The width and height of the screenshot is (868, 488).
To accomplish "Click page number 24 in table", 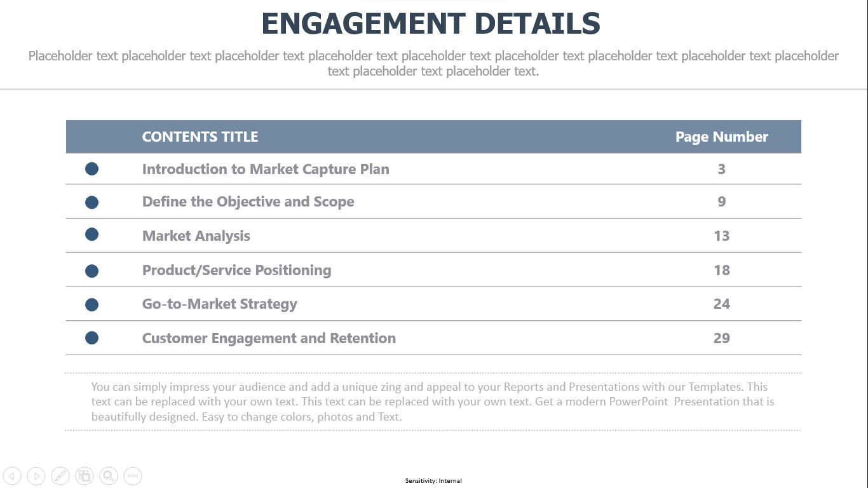I will 722,304.
